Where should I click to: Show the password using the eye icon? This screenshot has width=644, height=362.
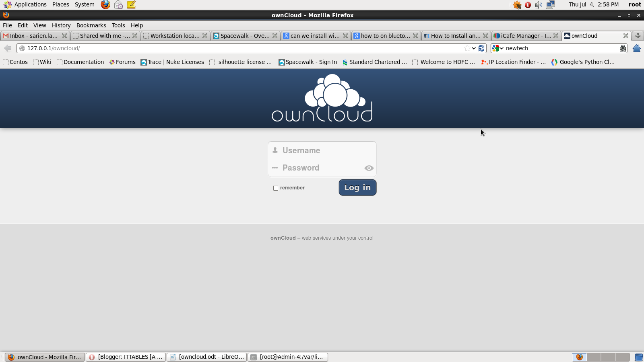369,168
